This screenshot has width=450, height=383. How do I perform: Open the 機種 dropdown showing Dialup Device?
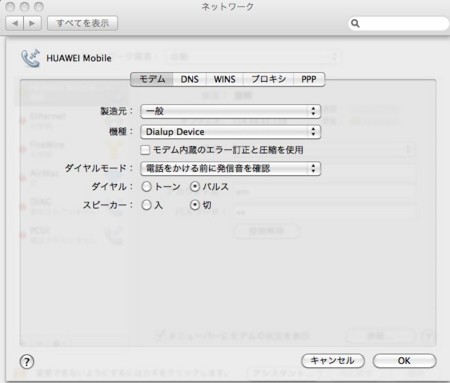231,132
